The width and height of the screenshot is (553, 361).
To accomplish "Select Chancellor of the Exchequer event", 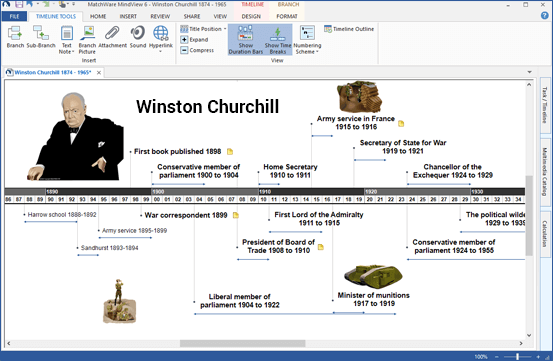I will (x=452, y=171).
